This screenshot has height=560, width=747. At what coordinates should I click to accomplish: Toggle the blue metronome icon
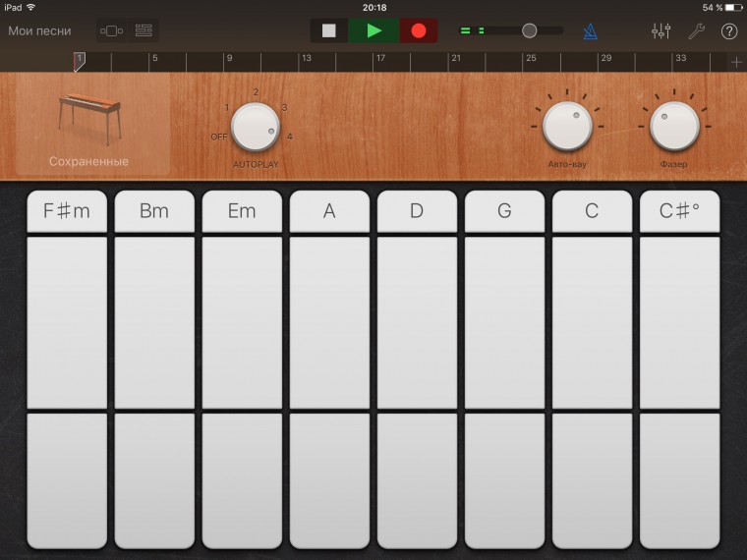click(591, 31)
